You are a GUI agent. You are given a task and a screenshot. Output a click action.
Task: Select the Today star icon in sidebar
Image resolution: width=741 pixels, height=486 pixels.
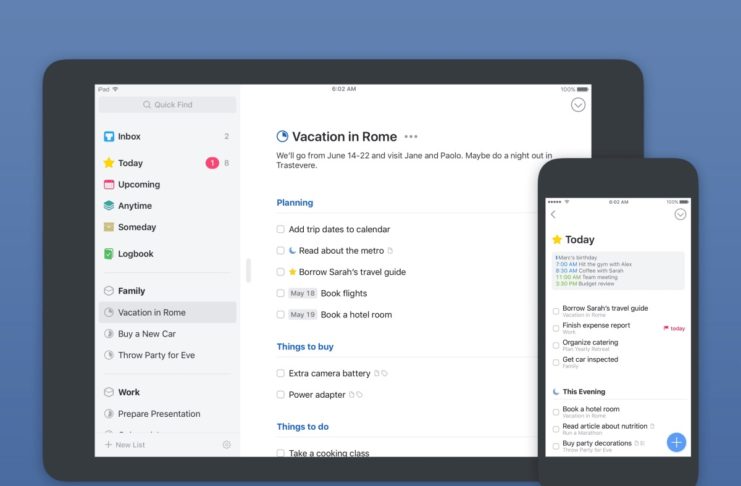[109, 163]
